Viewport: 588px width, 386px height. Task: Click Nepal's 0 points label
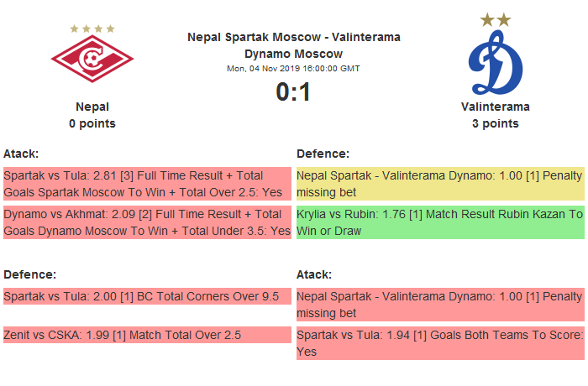click(x=92, y=123)
